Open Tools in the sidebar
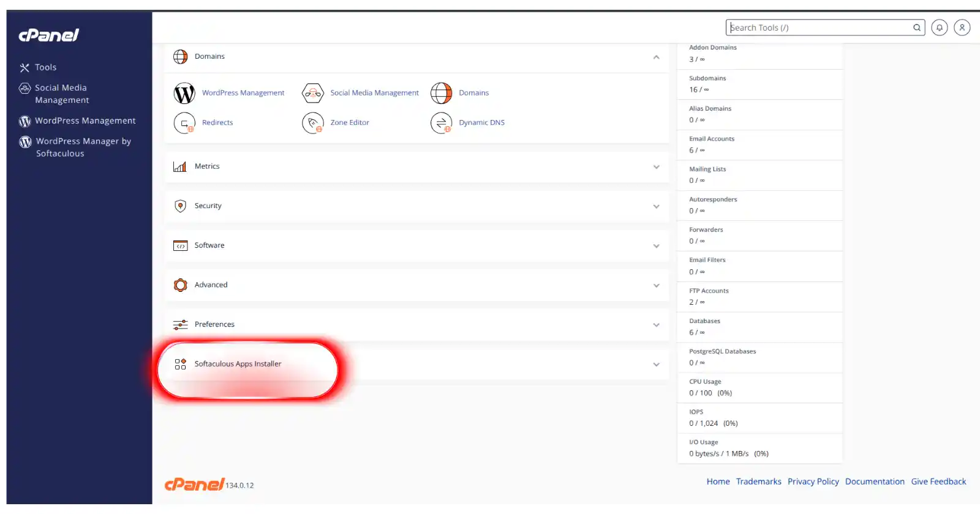Viewport: 980px width, 514px height. tap(45, 67)
